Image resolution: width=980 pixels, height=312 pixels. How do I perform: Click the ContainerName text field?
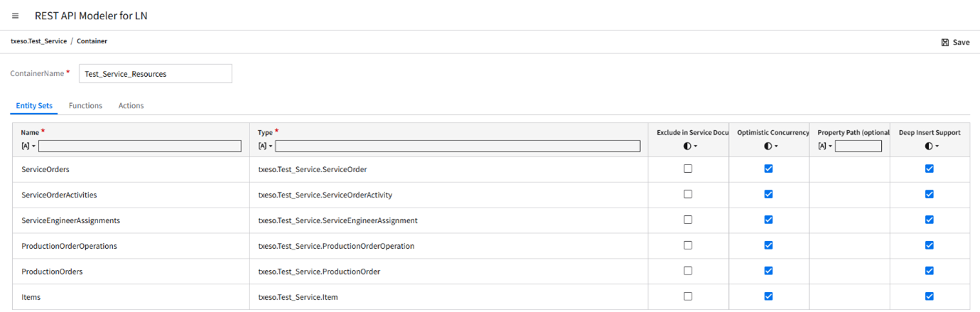point(155,74)
